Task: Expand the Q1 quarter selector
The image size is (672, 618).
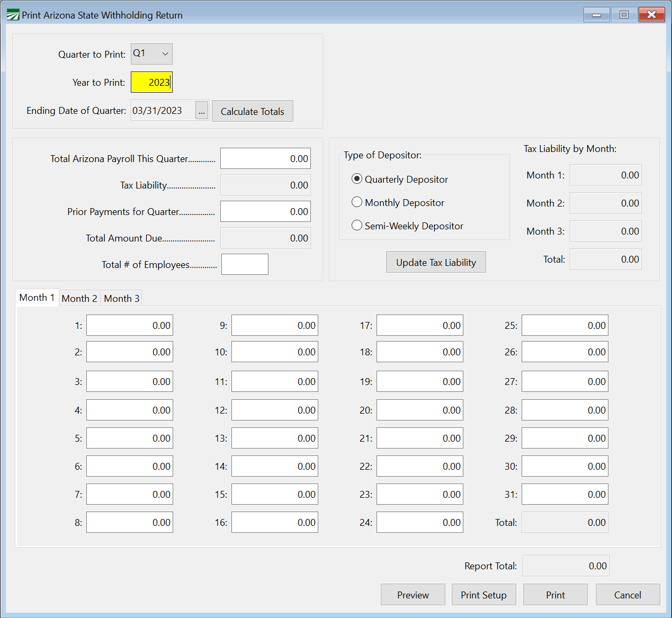Action: [164, 53]
